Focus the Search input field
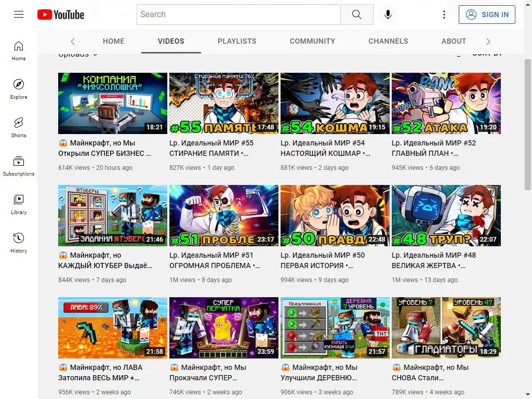Viewport: 532px width, 399px height. tap(238, 15)
